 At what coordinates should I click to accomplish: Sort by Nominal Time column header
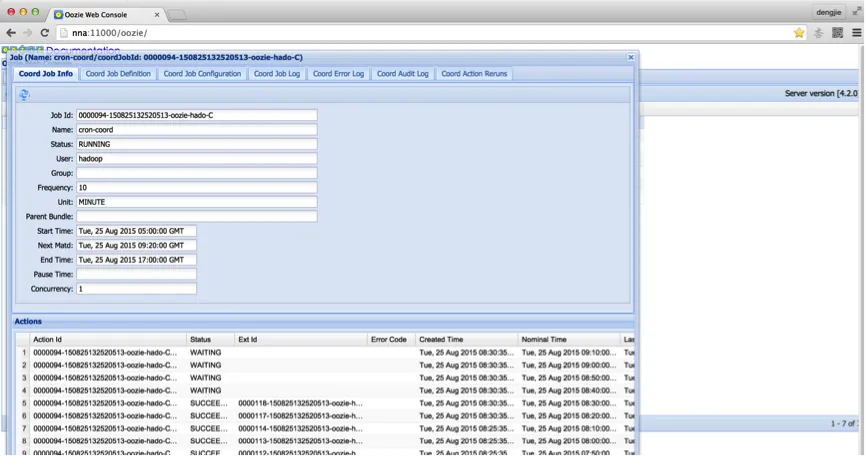(569, 340)
